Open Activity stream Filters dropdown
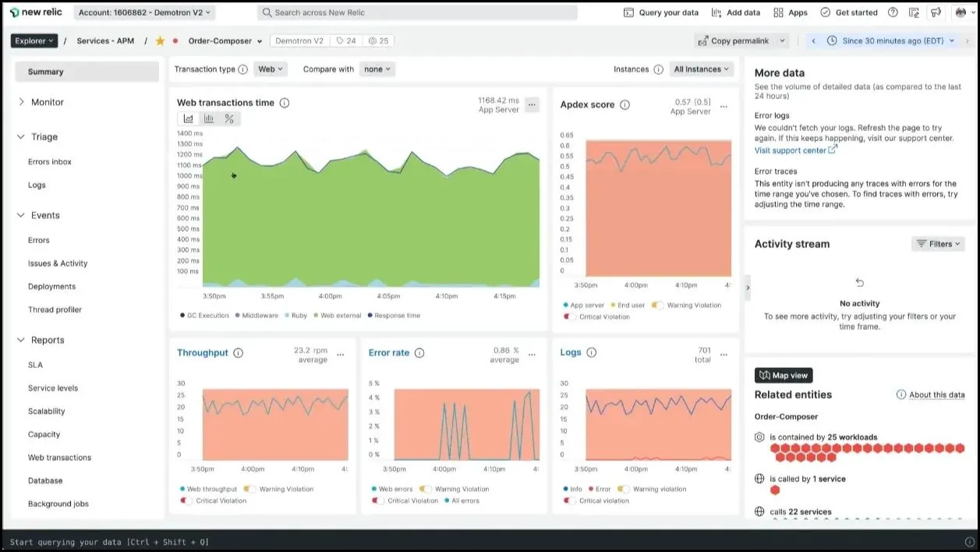 pyautogui.click(x=938, y=244)
